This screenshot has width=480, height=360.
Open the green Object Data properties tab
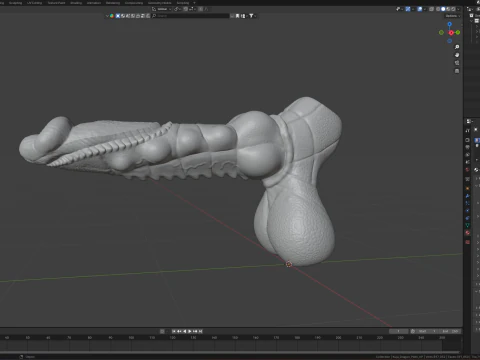pyautogui.click(x=467, y=225)
